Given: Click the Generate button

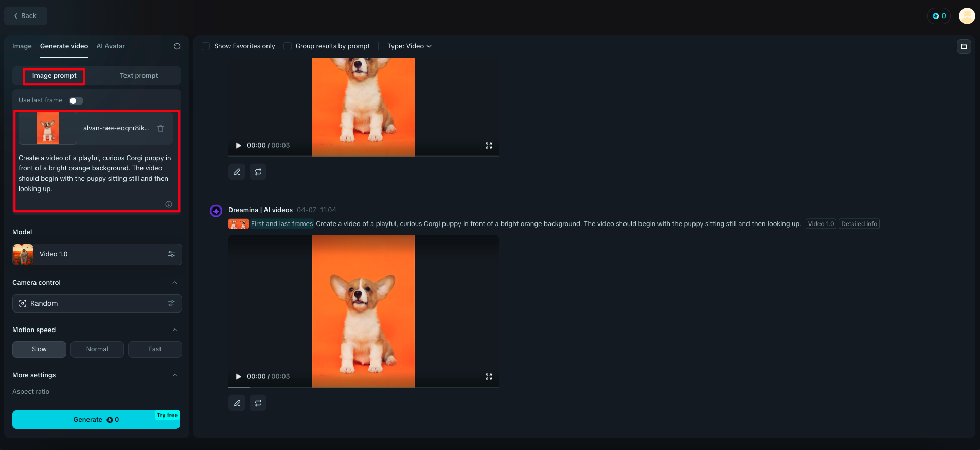Looking at the screenshot, I should (x=96, y=420).
